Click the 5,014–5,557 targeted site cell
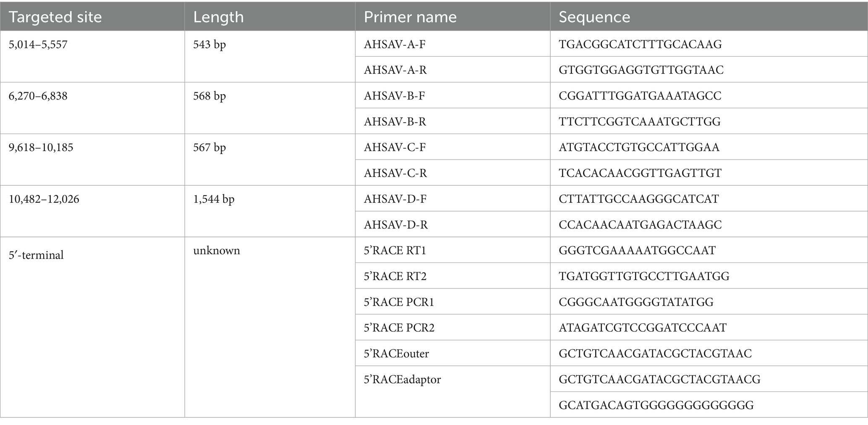 pos(92,57)
